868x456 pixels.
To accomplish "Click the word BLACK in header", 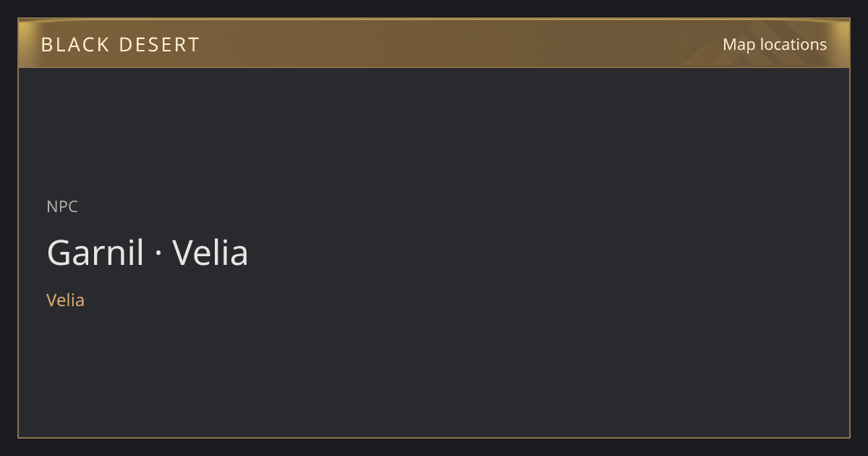I will [x=75, y=45].
